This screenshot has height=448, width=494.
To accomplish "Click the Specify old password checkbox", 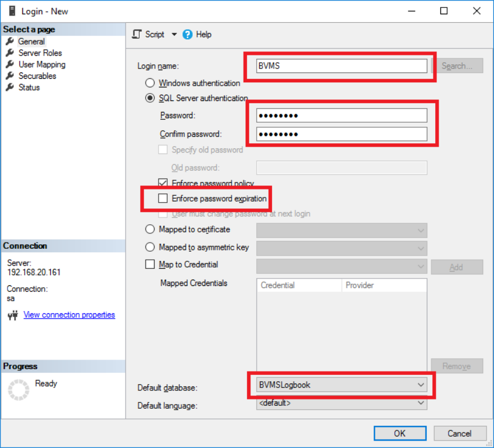I will [x=163, y=150].
